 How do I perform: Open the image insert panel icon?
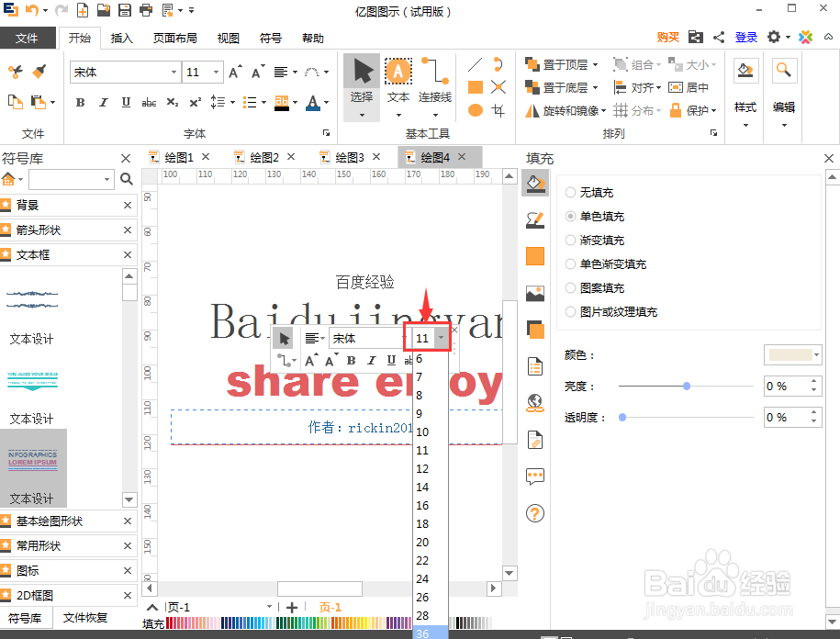535,293
